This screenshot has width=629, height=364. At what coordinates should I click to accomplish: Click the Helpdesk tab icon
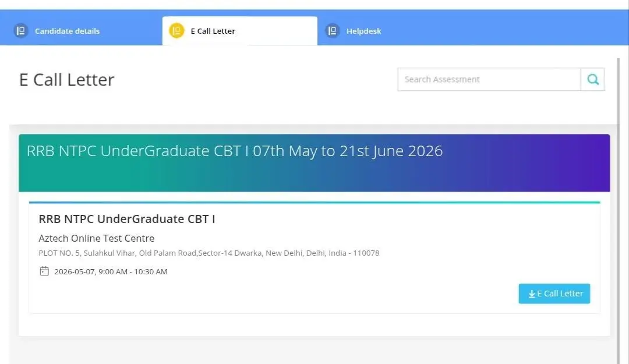click(x=332, y=30)
